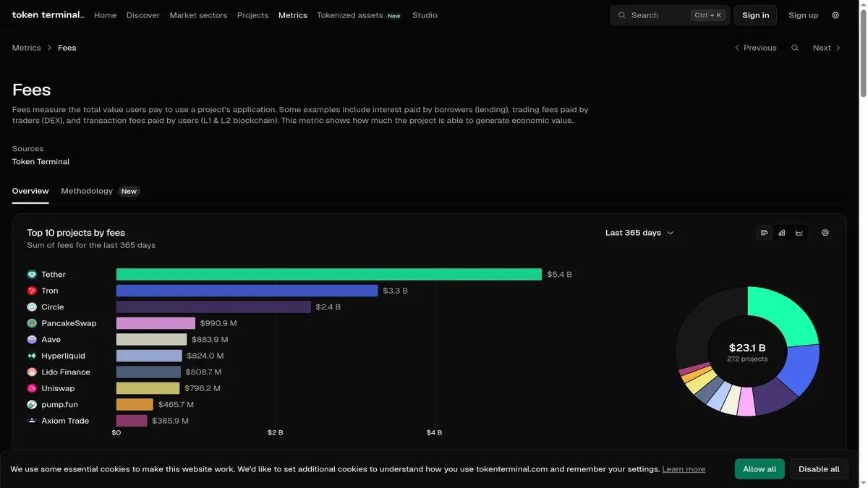The image size is (868, 488).
Task: Click the Circle project icon
Action: 32,307
